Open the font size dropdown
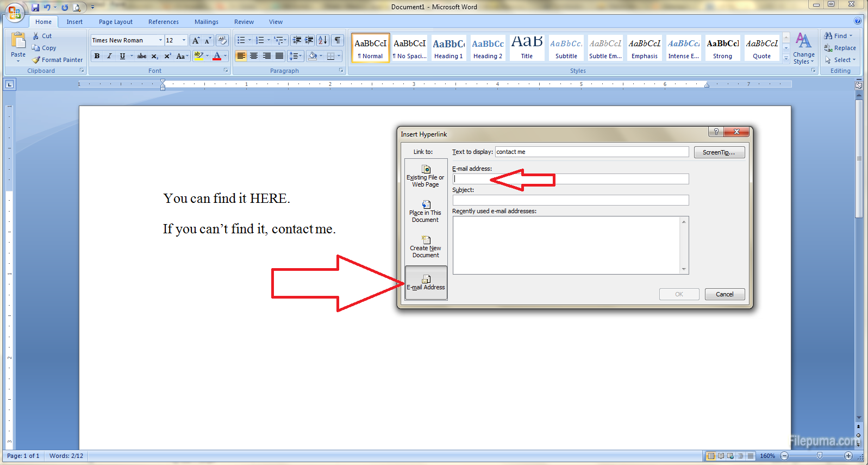The height and width of the screenshot is (465, 868). pos(184,40)
